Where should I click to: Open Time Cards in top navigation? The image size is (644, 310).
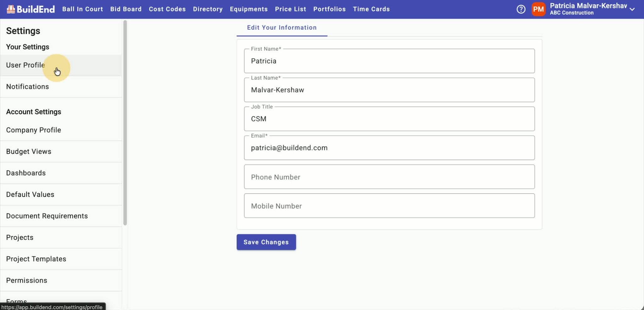(x=371, y=9)
